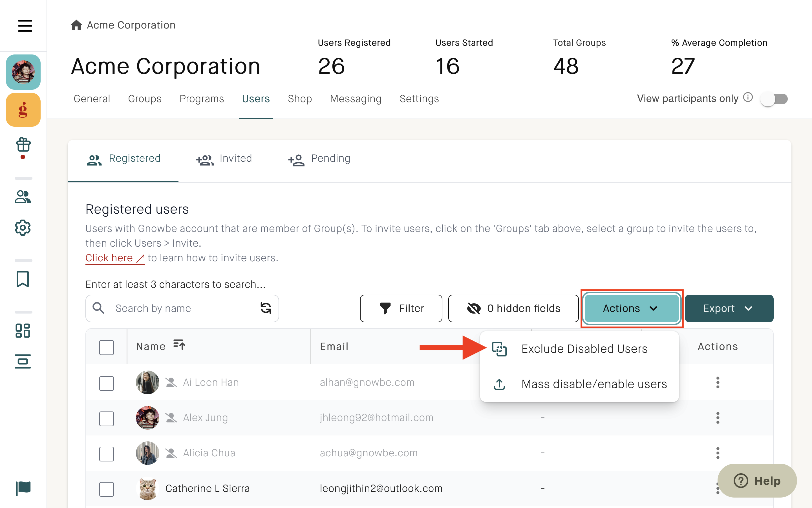Sort by Name using the sort icon
Viewport: 812px width, 508px height.
point(179,344)
